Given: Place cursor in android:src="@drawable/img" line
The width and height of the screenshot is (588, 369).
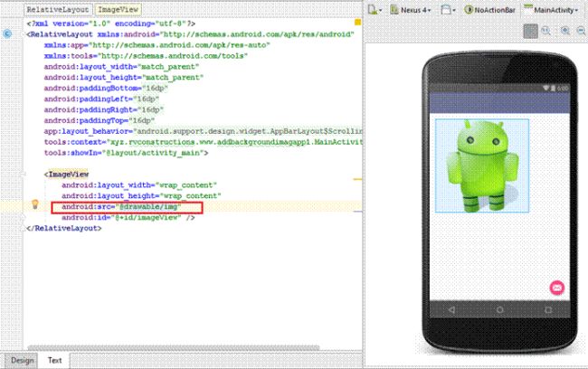Looking at the screenshot, I should 121,206.
